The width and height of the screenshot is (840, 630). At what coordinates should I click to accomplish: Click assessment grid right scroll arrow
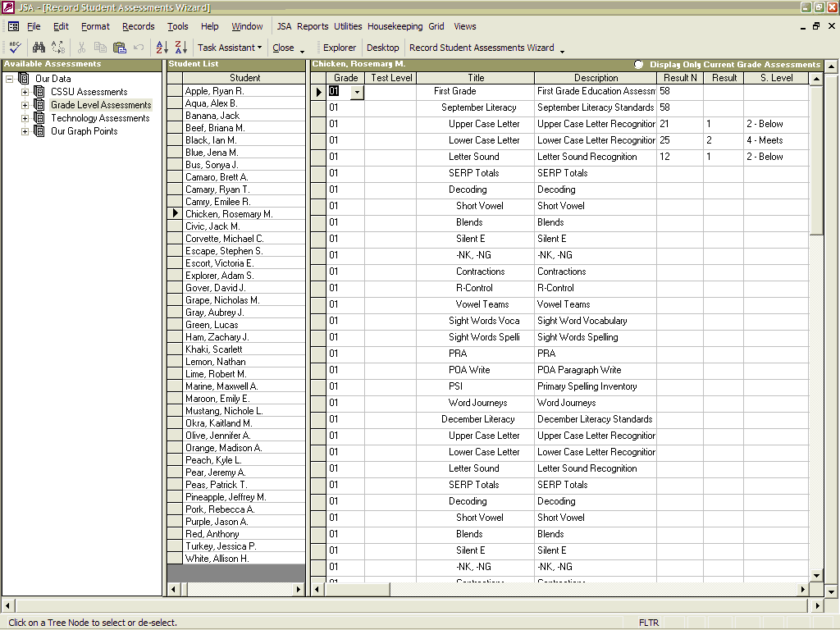pyautogui.click(x=802, y=589)
